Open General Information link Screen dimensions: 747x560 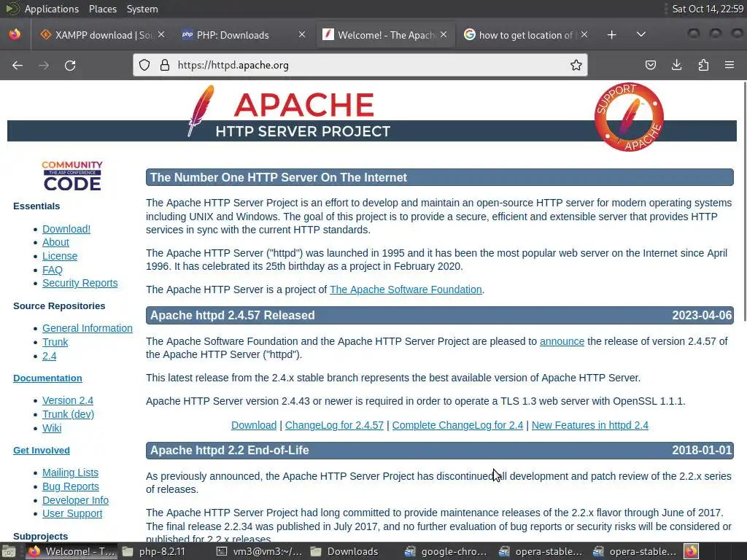tap(88, 329)
